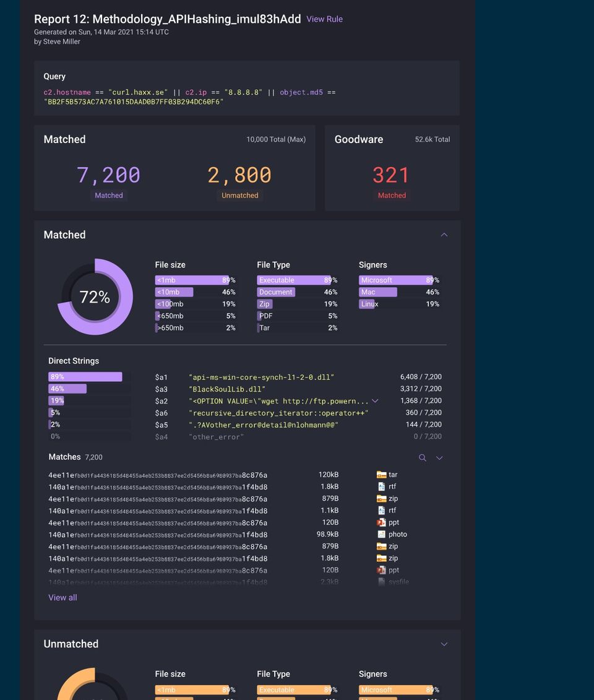Select the $a5 AVother_error string
Image resolution: width=594 pixels, height=700 pixels.
[x=264, y=425]
